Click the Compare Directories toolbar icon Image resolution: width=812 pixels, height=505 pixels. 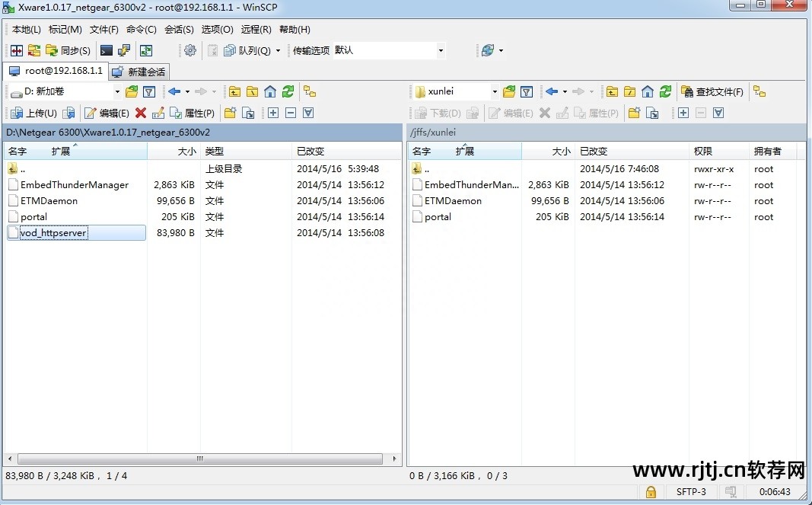click(x=17, y=50)
